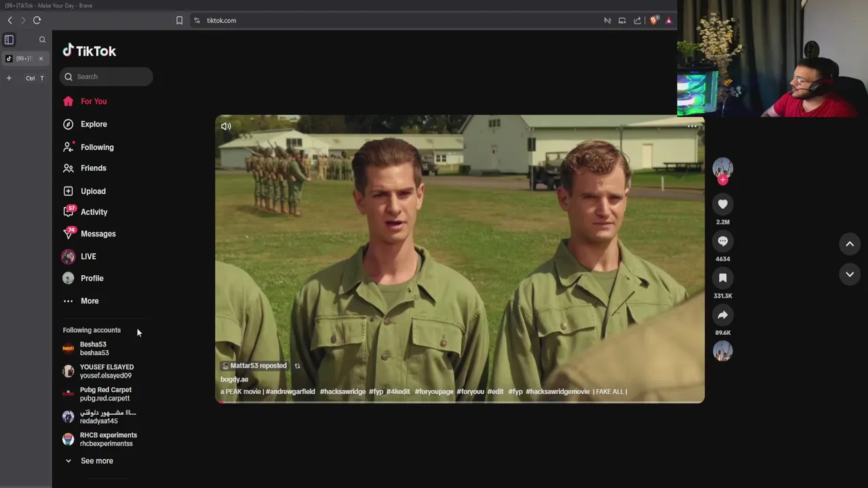Open the Pubg Red Carpet account
Viewport: 868px width, 488px height.
[x=97, y=394]
